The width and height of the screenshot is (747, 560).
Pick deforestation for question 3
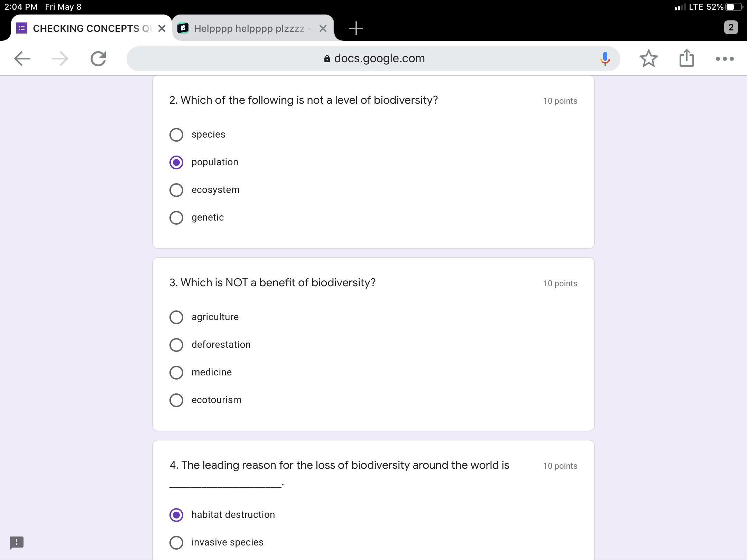176,345
